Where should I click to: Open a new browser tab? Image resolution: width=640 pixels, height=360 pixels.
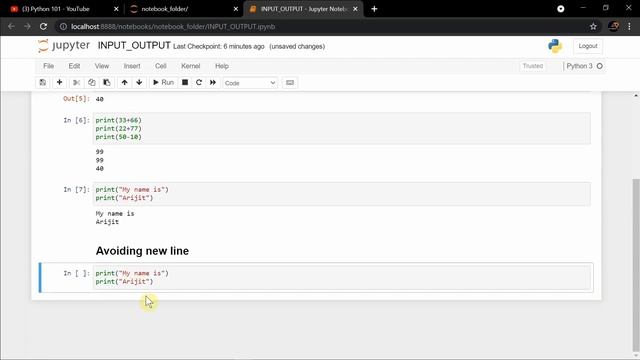click(374, 9)
